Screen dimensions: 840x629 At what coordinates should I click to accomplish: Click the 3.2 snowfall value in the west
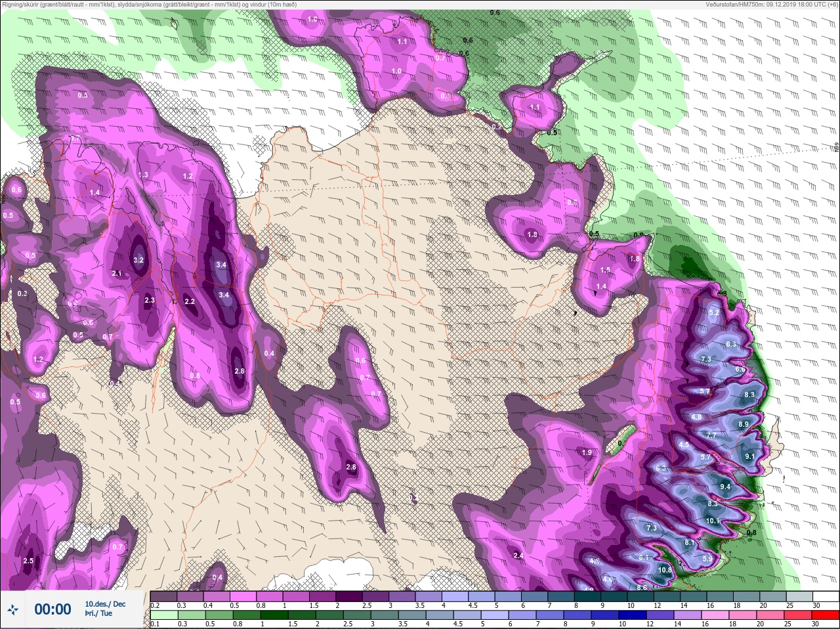pos(138,260)
